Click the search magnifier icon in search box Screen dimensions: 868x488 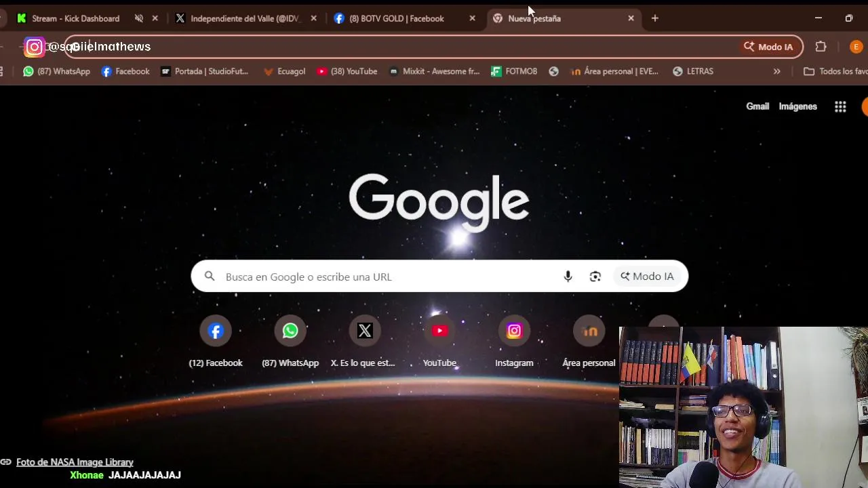pyautogui.click(x=210, y=277)
